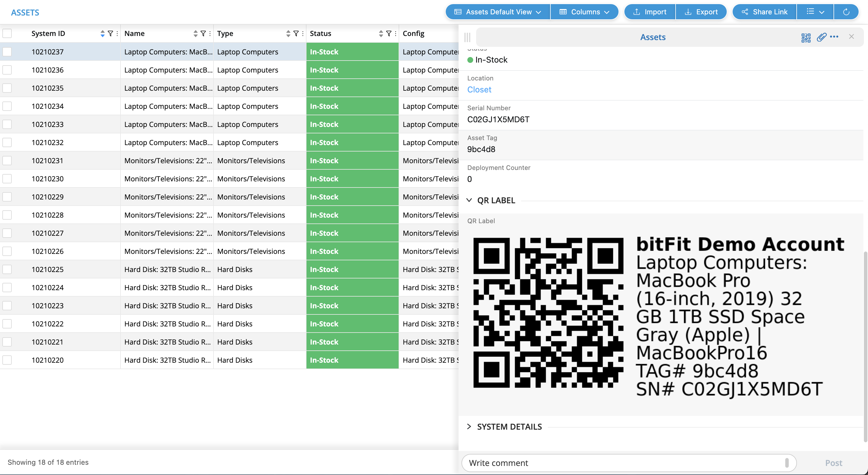Viewport: 868px width, 475px height.
Task: Open the Columns menu
Action: tap(585, 12)
